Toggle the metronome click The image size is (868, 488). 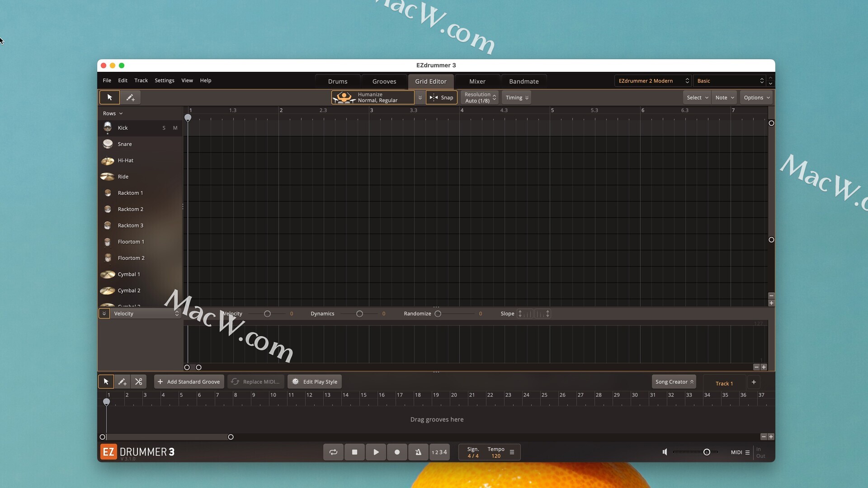click(x=418, y=452)
